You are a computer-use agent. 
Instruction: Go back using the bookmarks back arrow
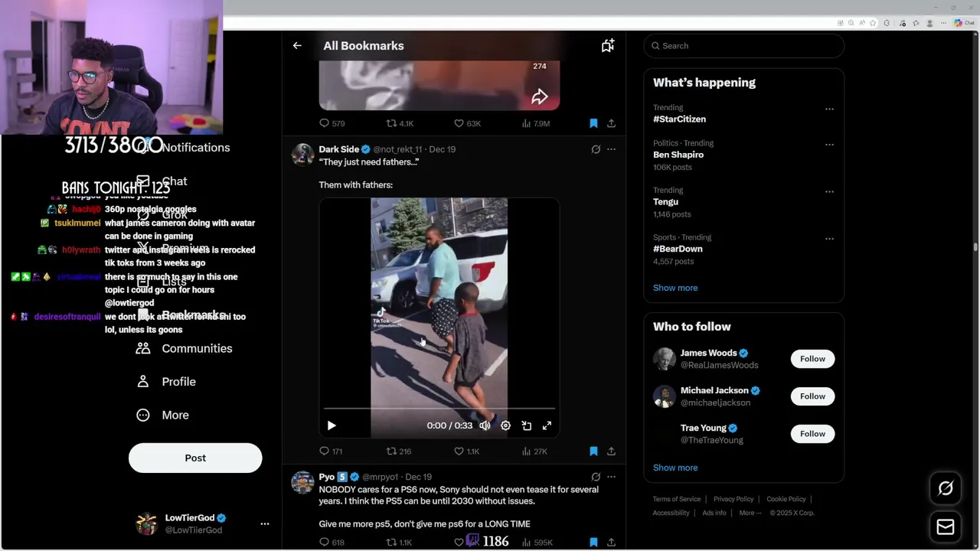297,46
